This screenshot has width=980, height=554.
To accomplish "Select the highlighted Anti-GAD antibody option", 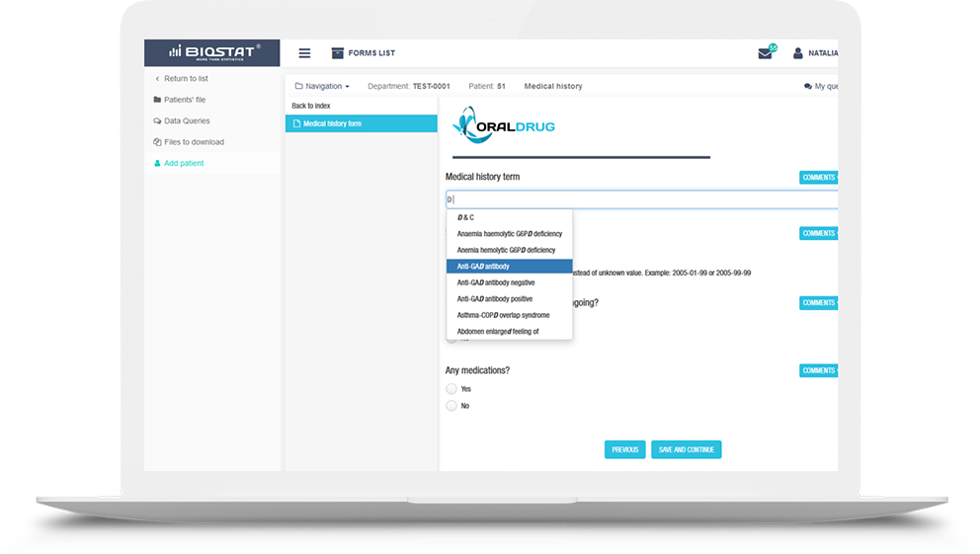I will (x=484, y=267).
